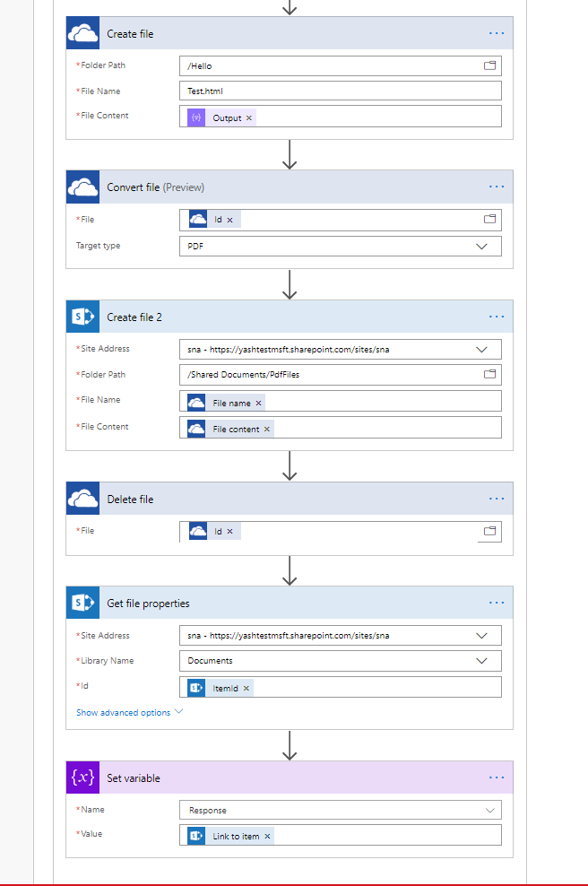The width and height of the screenshot is (588, 886).
Task: Open the Create file card ellipsis menu
Action: [x=497, y=33]
